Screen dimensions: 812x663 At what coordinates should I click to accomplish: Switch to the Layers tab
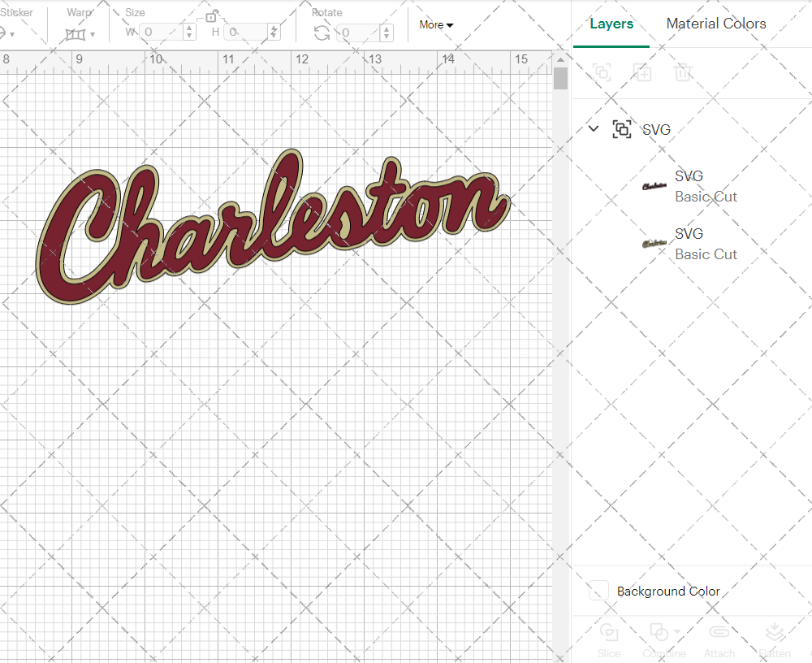(611, 24)
